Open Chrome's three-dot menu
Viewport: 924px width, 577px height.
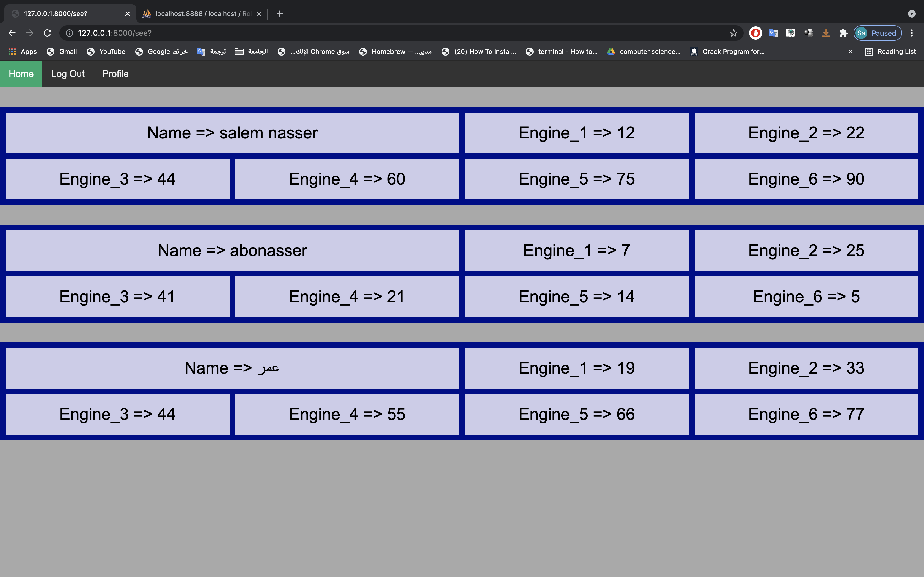coord(912,33)
